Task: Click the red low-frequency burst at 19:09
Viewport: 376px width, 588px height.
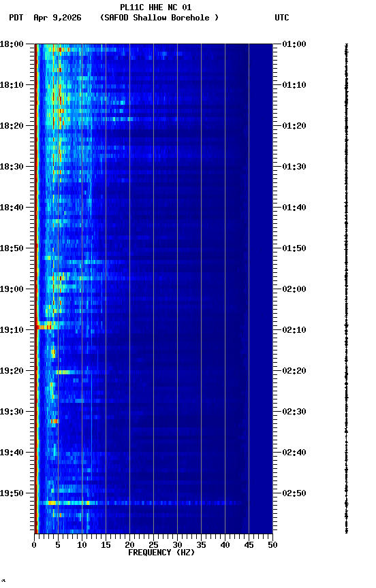Action: click(46, 327)
